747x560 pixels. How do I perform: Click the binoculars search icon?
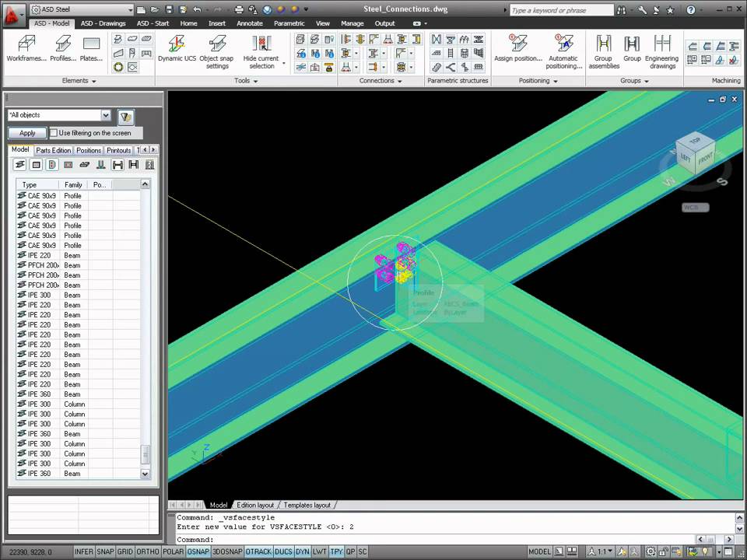(x=621, y=10)
